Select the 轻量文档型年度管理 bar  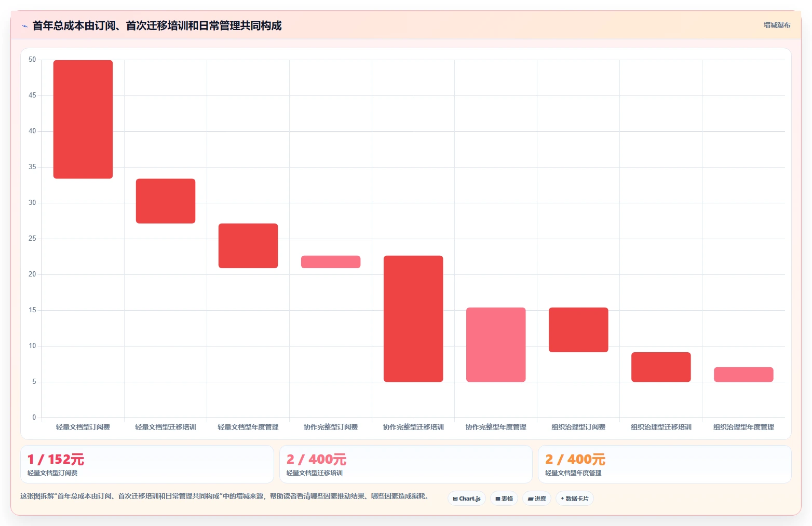pos(248,245)
